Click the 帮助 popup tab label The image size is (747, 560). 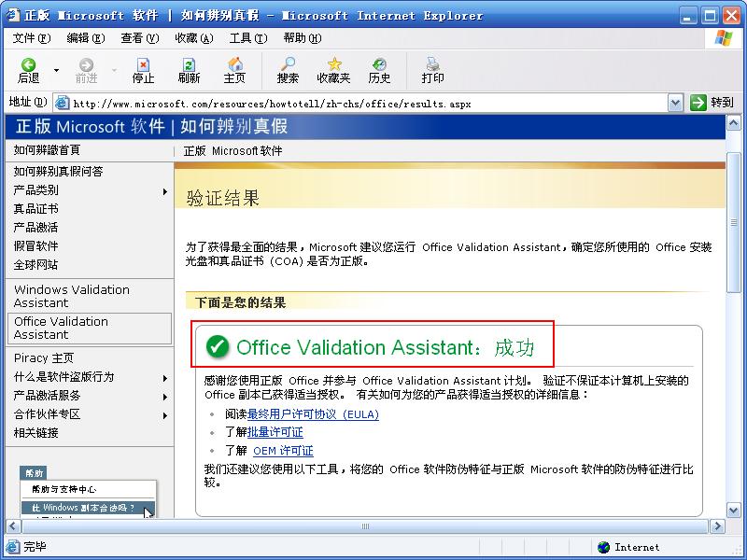34,473
